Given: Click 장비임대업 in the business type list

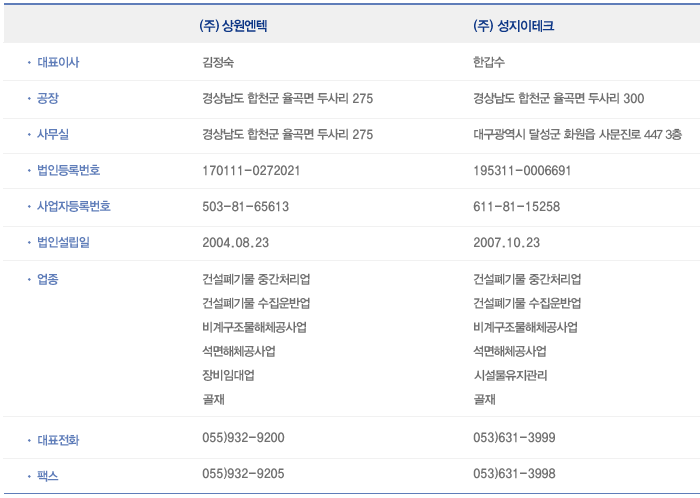Looking at the screenshot, I should click(228, 375).
